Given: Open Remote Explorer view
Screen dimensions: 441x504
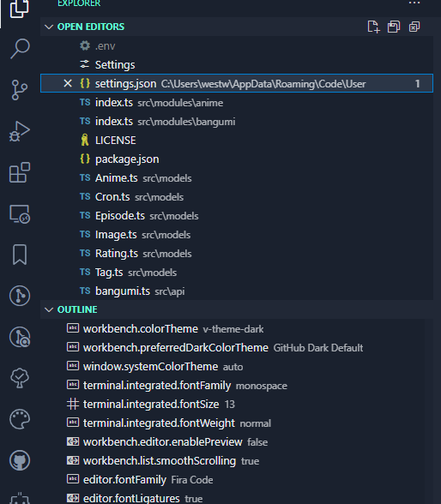Looking at the screenshot, I should (x=20, y=213).
